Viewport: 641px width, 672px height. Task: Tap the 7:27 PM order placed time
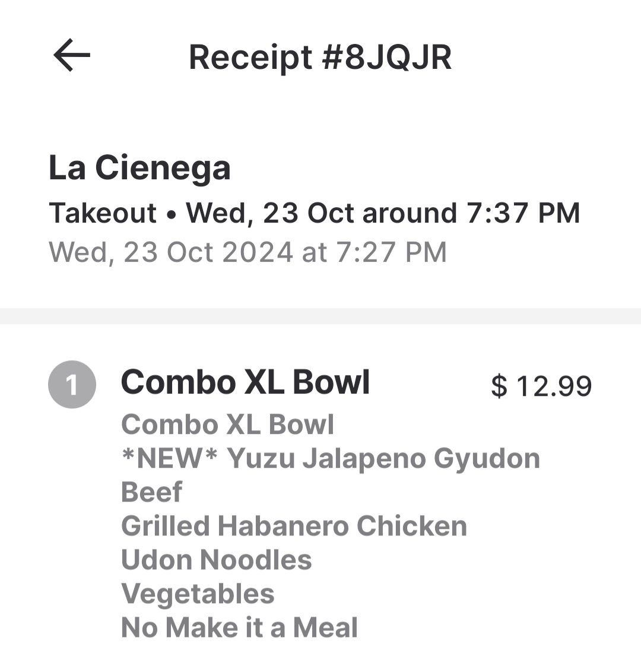point(391,252)
